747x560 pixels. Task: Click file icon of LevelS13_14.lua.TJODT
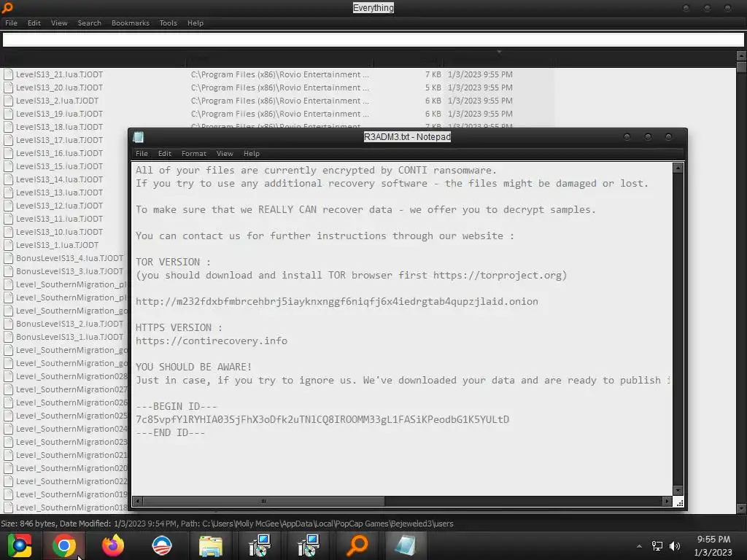8,179
